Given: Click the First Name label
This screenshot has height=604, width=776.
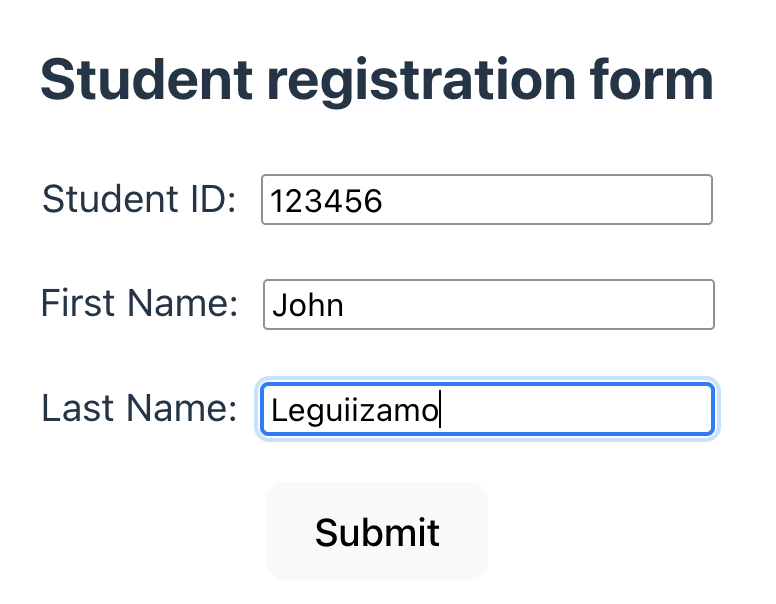Looking at the screenshot, I should click(140, 303).
